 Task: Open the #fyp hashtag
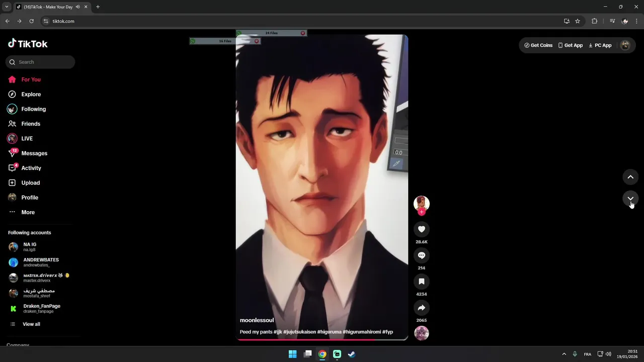[x=387, y=332]
